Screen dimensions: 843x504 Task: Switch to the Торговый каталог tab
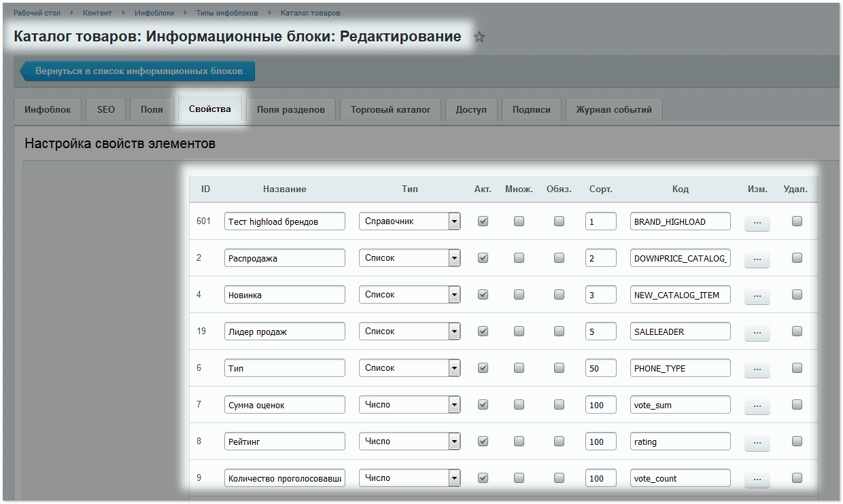click(391, 109)
